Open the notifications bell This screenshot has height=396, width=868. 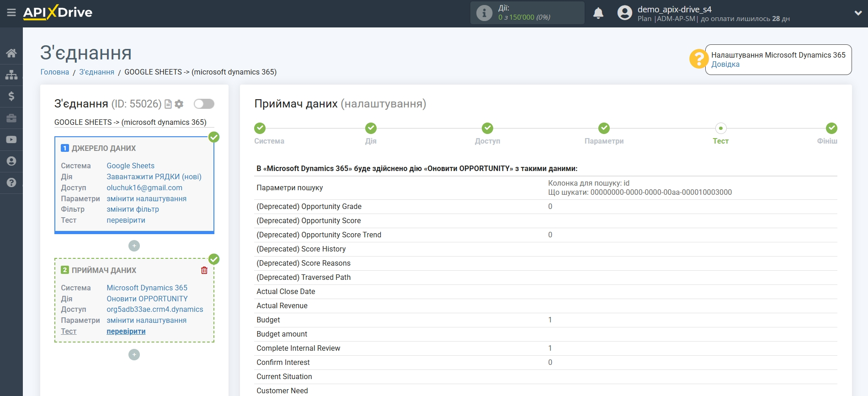click(x=598, y=13)
